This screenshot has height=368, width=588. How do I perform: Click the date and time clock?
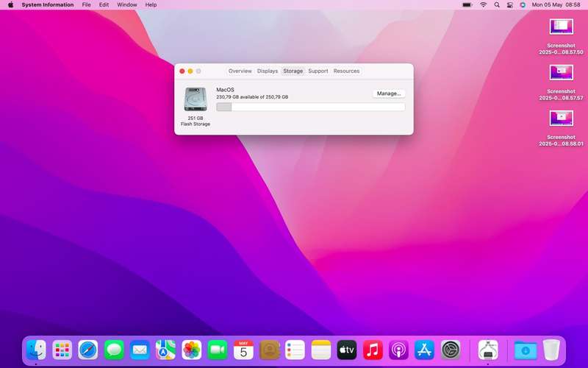click(556, 5)
